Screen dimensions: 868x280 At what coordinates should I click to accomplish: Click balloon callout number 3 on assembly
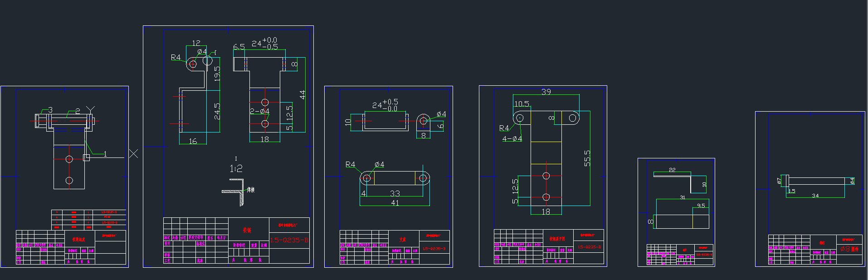coord(50,110)
